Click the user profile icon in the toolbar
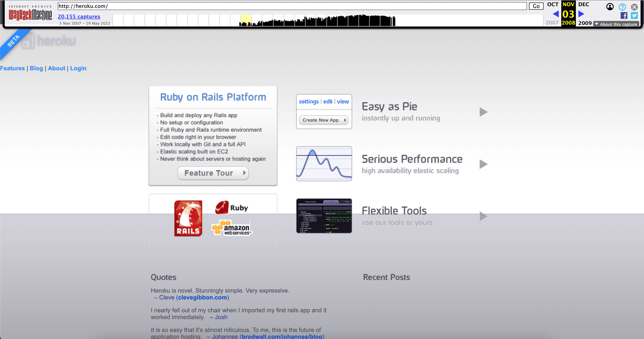The width and height of the screenshot is (644, 339). coord(610,7)
